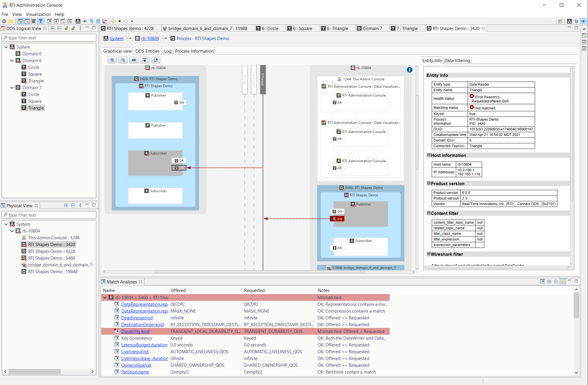The image size is (588, 385).
Task: Click the open folder icon in the toolbar
Action: tap(11, 21)
